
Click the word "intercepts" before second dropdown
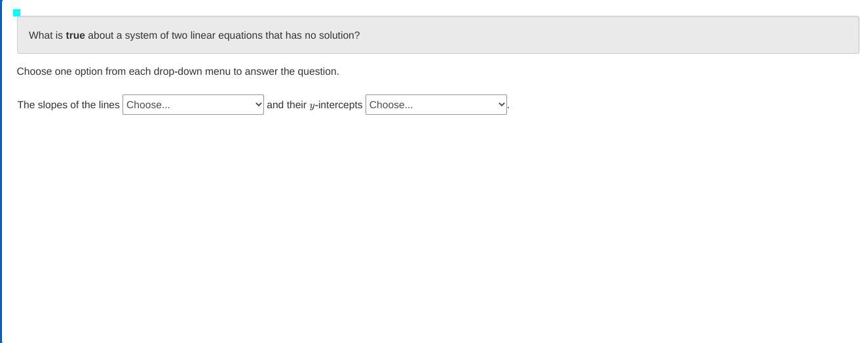pyautogui.click(x=341, y=105)
